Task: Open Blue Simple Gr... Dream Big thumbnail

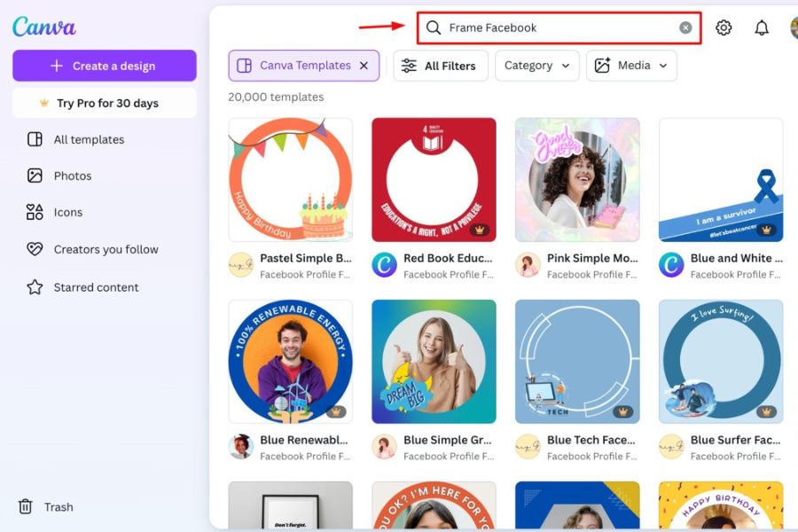Action: pyautogui.click(x=434, y=362)
